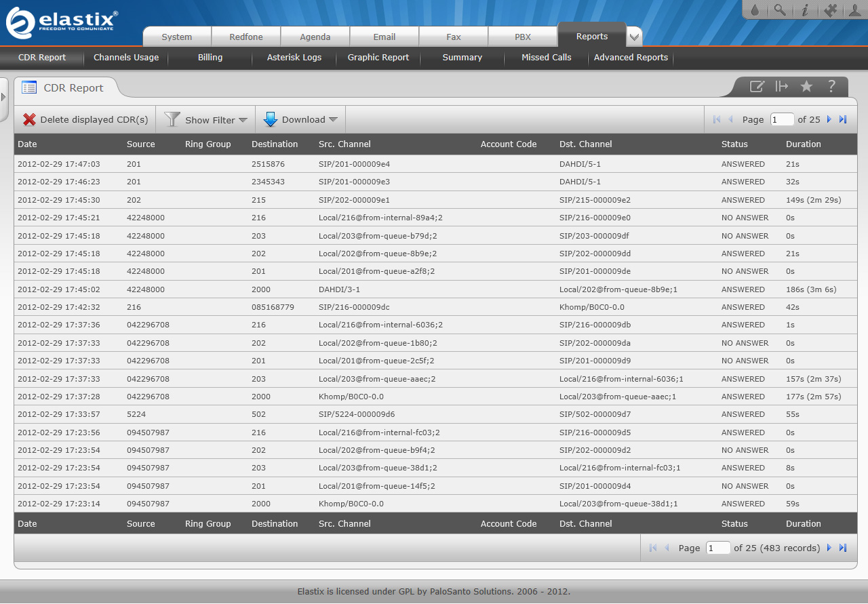Open the Download dropdown menu
This screenshot has width=868, height=604.
pos(300,120)
